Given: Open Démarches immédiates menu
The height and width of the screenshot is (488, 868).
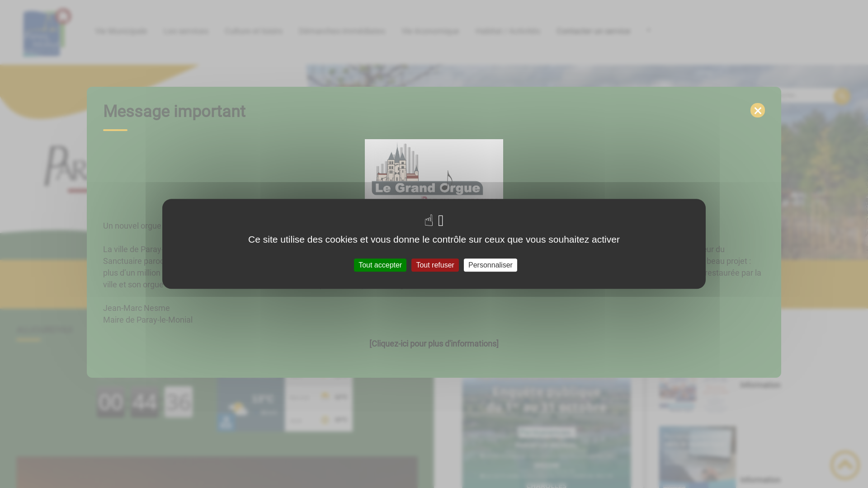Looking at the screenshot, I should coord(342,31).
